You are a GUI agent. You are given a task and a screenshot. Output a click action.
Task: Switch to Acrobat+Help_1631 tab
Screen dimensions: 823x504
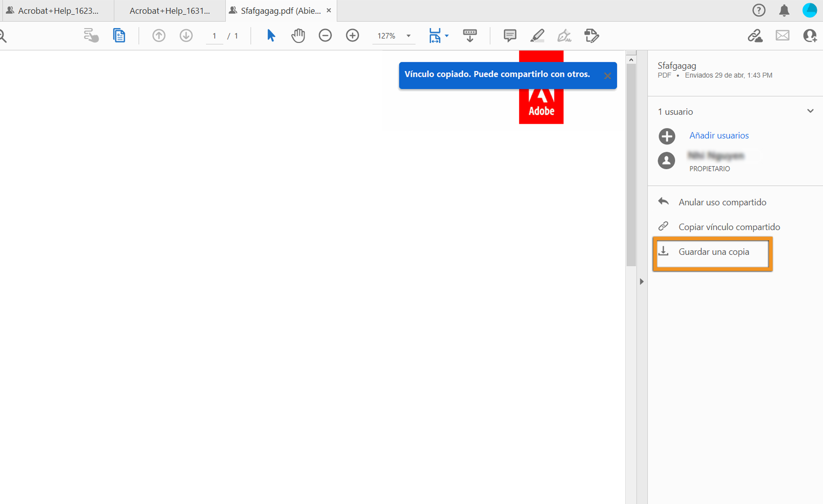(170, 11)
